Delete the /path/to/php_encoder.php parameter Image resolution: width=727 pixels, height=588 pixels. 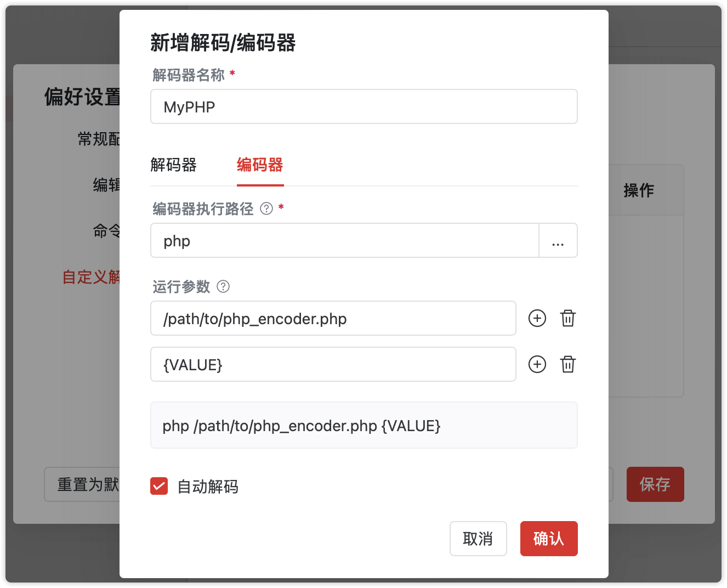click(568, 318)
